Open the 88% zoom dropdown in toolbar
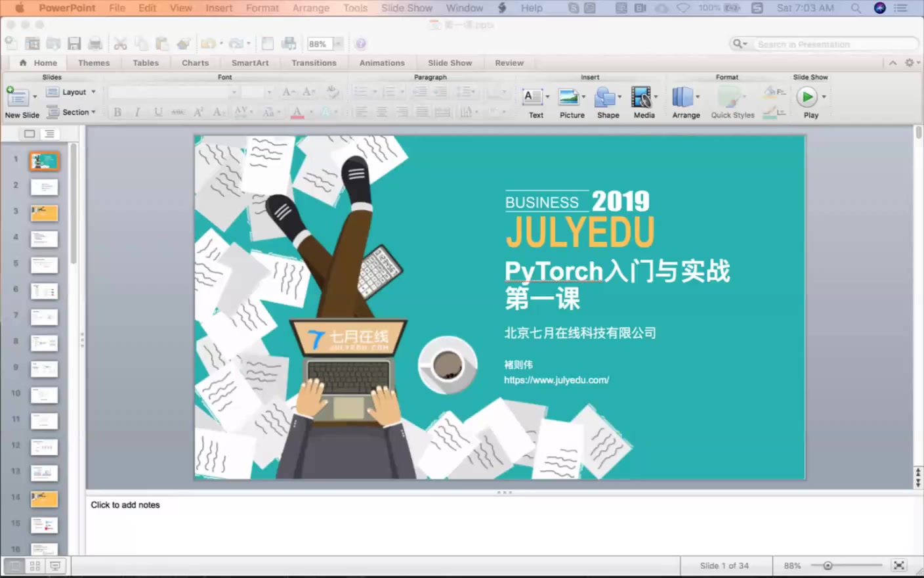The image size is (924, 578). pos(339,44)
